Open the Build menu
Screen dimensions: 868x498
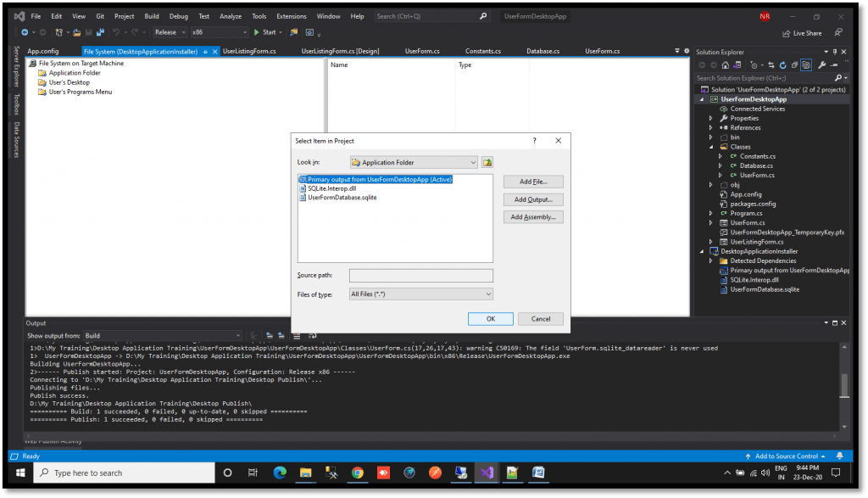click(152, 16)
